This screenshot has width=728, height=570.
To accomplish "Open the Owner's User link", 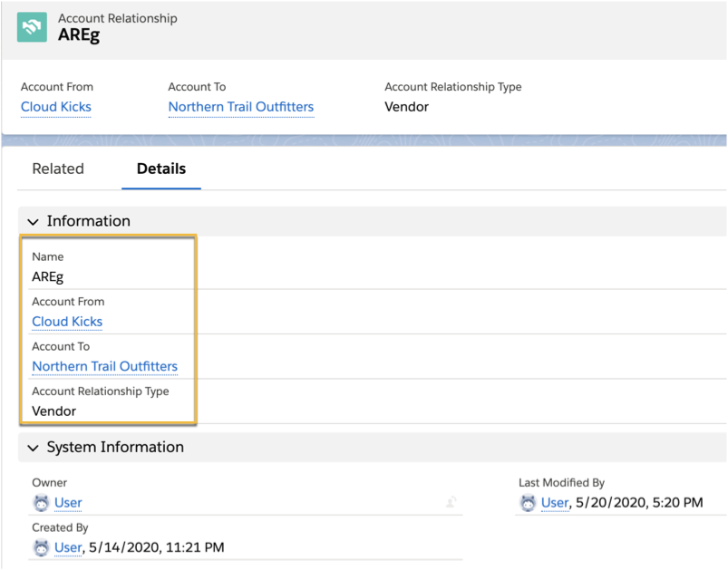I will (x=68, y=503).
